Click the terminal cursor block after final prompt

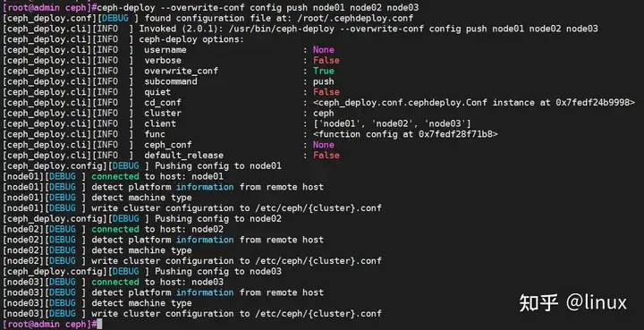coord(99,325)
